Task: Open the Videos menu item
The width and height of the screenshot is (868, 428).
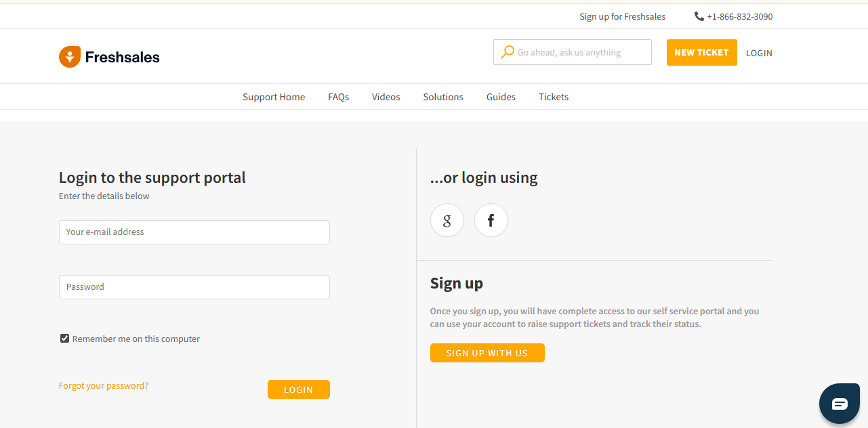Action: click(386, 97)
